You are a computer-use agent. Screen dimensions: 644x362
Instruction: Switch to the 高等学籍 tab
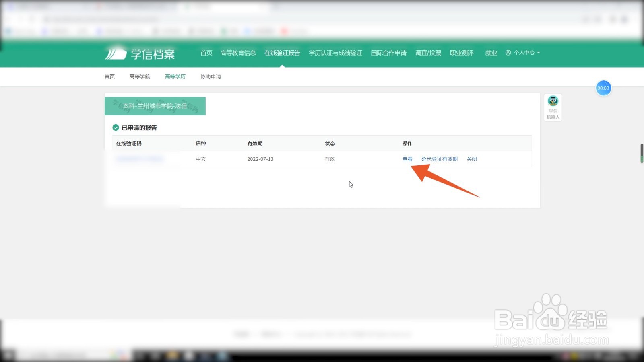[x=139, y=76]
